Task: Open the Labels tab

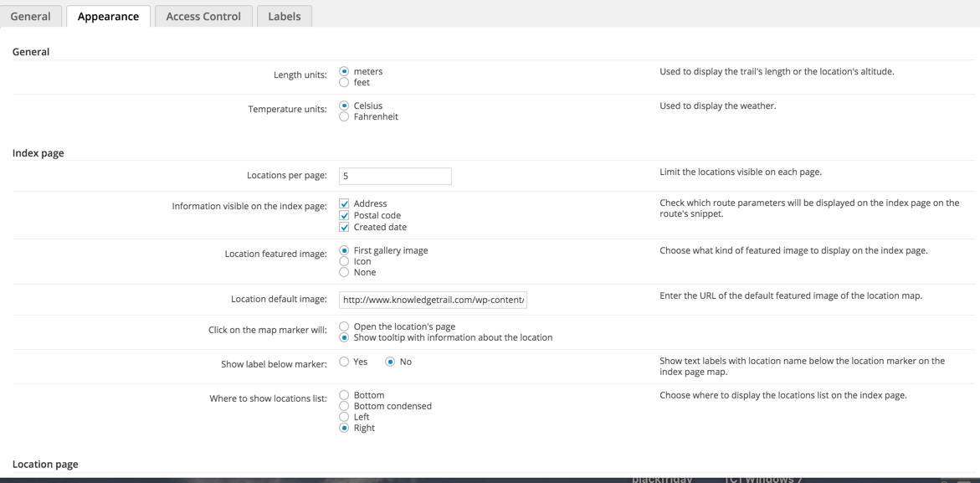Action: tap(284, 16)
